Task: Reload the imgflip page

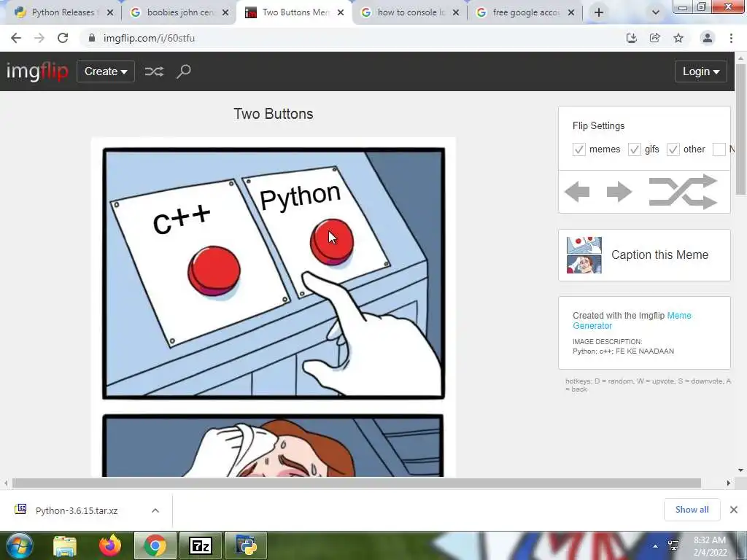Action: click(63, 38)
